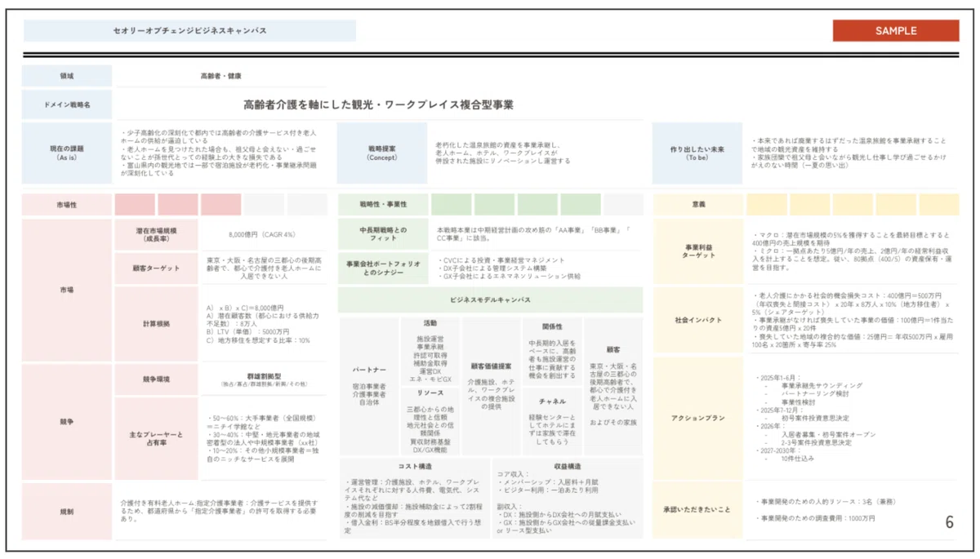Click the 意義 header cell

click(x=697, y=204)
